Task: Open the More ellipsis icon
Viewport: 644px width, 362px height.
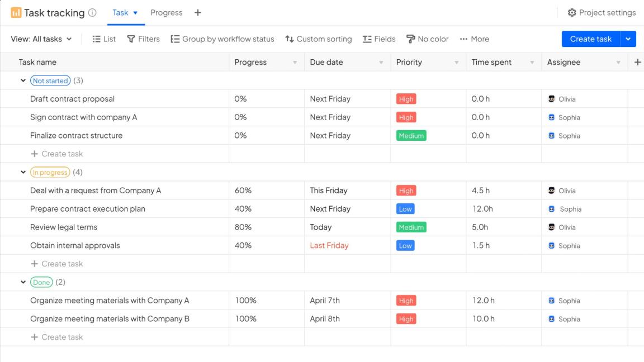Action: coord(463,39)
